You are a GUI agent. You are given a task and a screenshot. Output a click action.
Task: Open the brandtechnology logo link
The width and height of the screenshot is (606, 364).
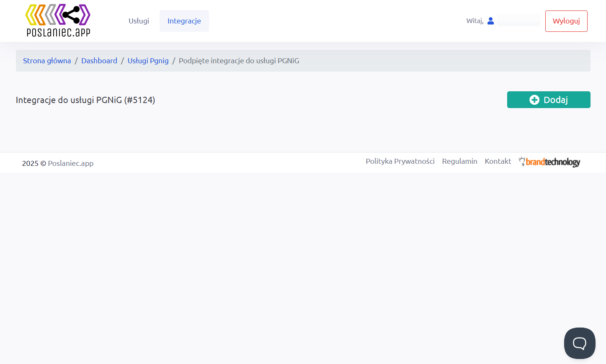pos(549,162)
